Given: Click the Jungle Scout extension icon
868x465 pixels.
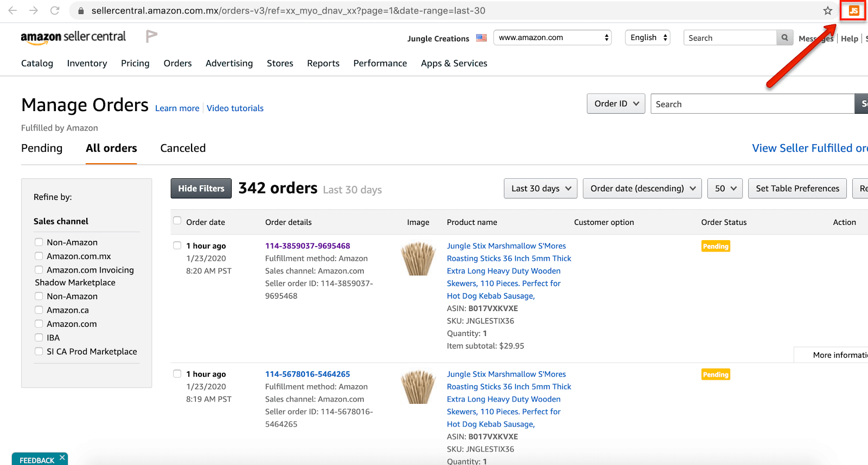Looking at the screenshot, I should [x=853, y=11].
